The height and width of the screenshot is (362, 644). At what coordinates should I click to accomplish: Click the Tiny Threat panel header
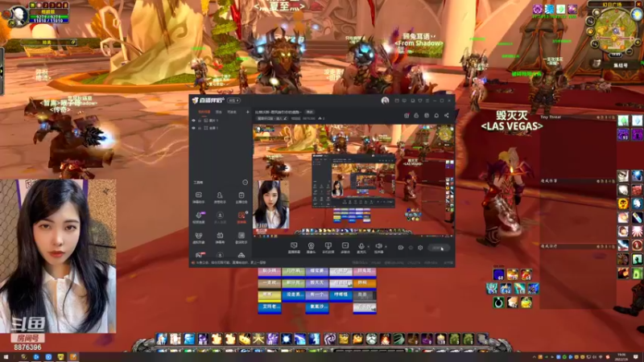578,117
